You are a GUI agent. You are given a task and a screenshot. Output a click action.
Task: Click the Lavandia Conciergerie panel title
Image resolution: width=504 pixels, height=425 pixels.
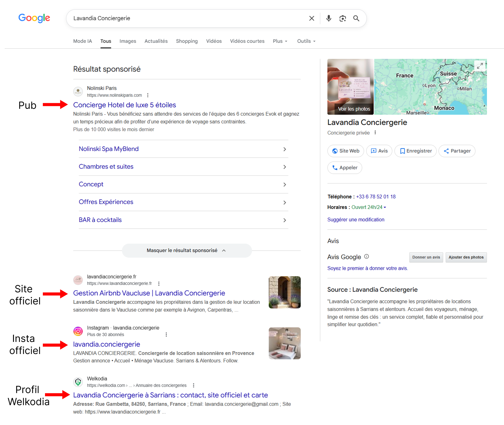[367, 122]
